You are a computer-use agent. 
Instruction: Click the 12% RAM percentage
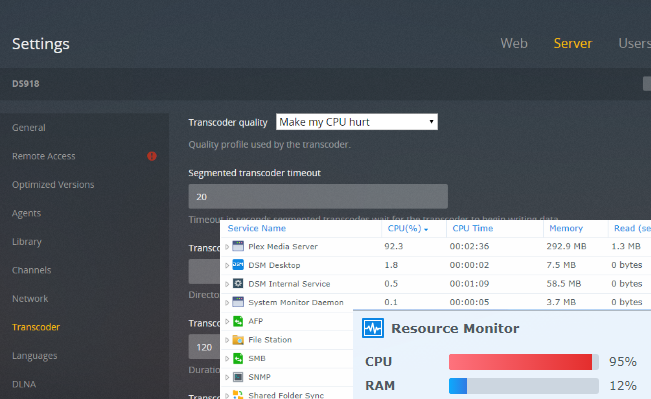623,386
